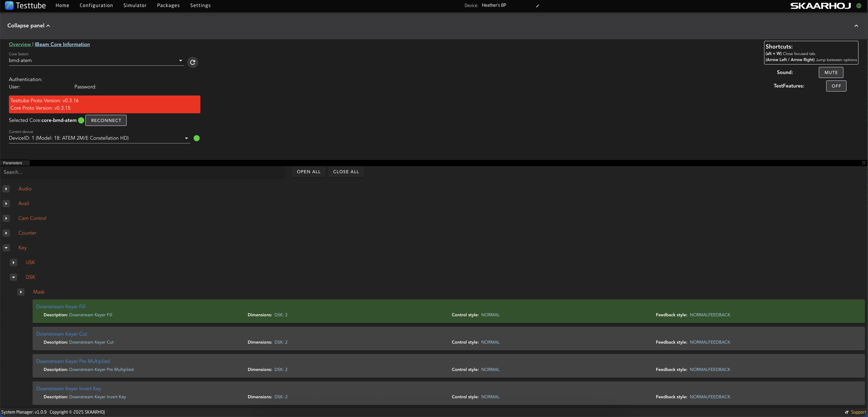Click green status dot beside core-bmd-atem
This screenshot has height=417, width=868.
[x=81, y=120]
